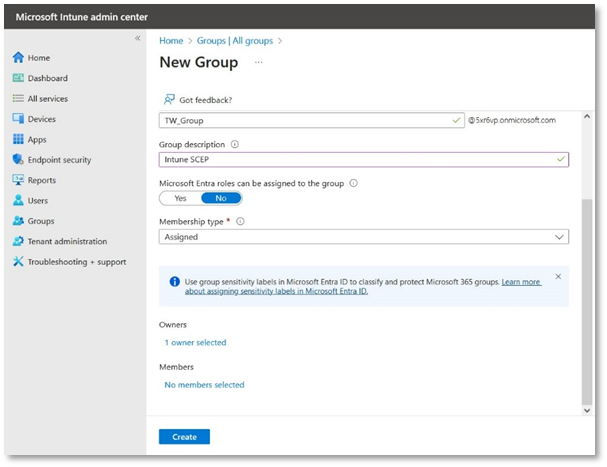Click the Create button
This screenshot has height=467, width=607.
click(x=184, y=437)
